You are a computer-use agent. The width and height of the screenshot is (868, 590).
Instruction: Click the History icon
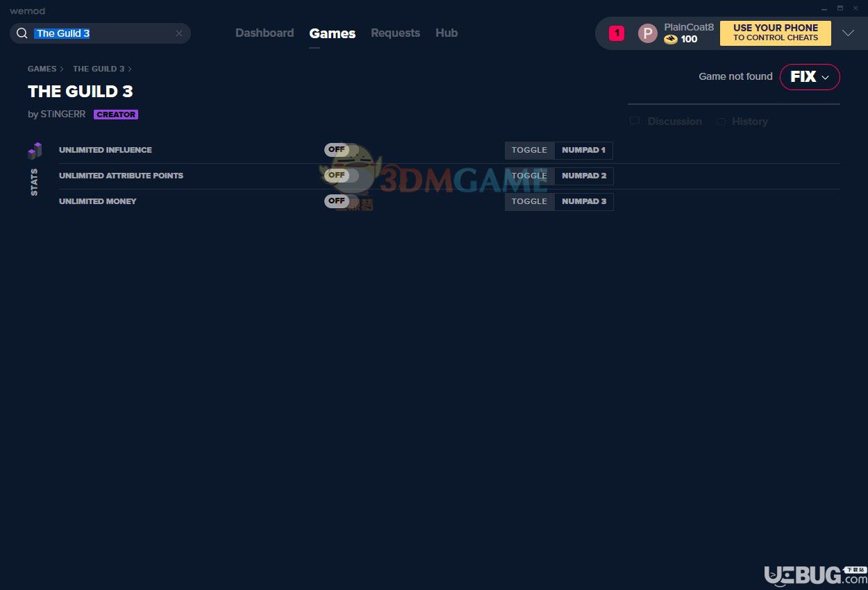721,121
